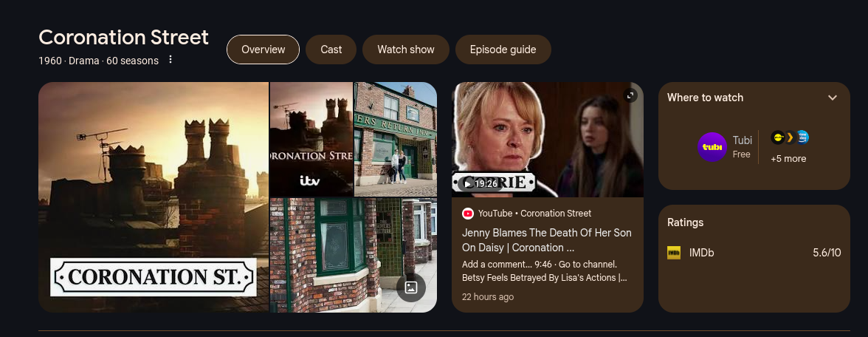Open the Rovers Return Inn photo

(396, 139)
